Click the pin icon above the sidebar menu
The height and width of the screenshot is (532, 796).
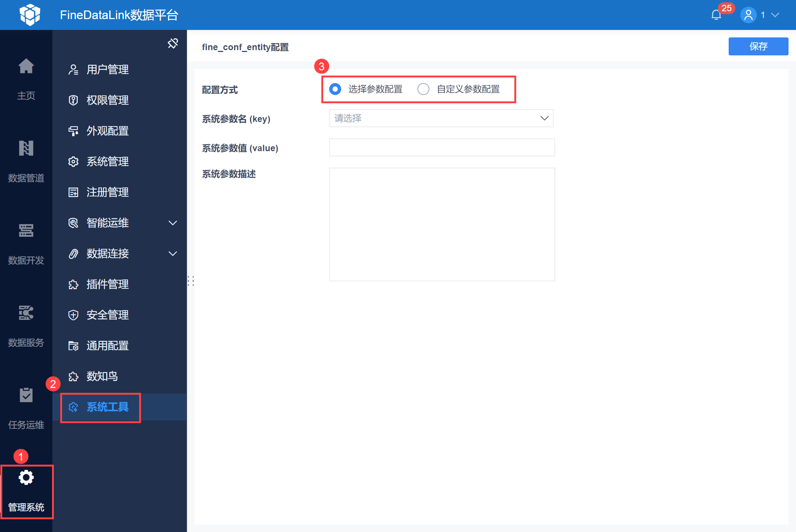pos(173,43)
